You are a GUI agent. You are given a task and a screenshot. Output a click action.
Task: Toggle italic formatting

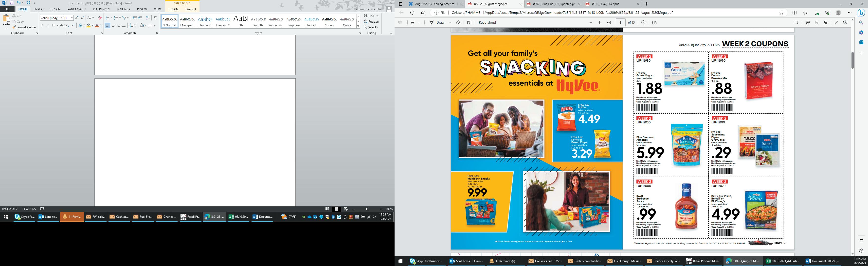tap(48, 26)
